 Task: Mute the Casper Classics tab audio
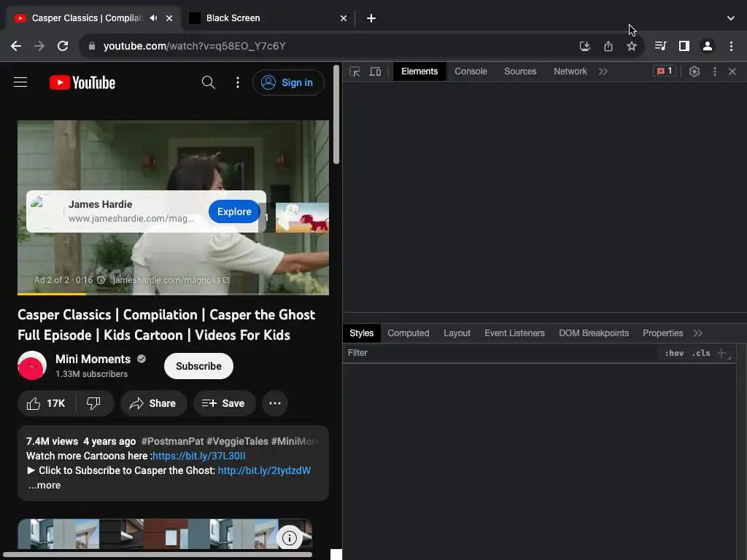[153, 18]
